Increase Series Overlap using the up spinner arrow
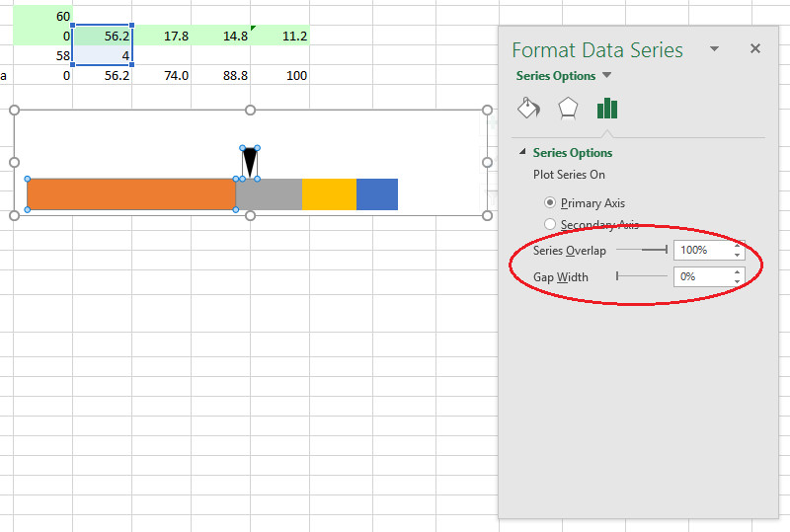 click(x=738, y=246)
